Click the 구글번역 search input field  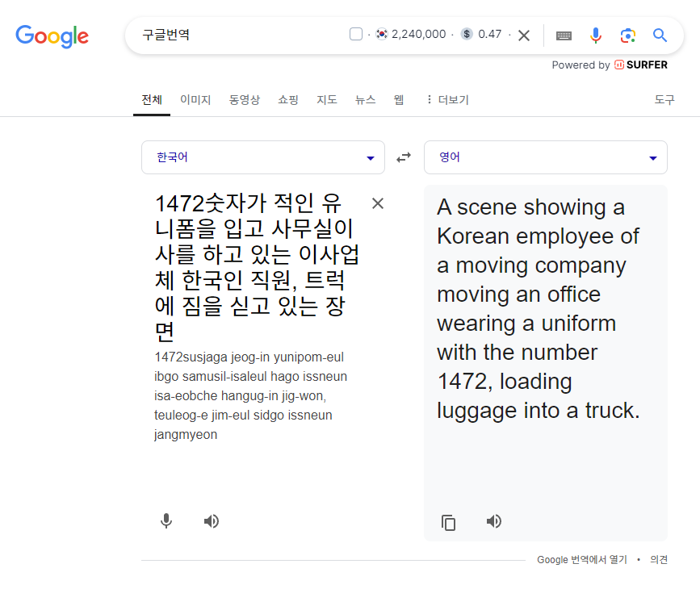[241, 35]
